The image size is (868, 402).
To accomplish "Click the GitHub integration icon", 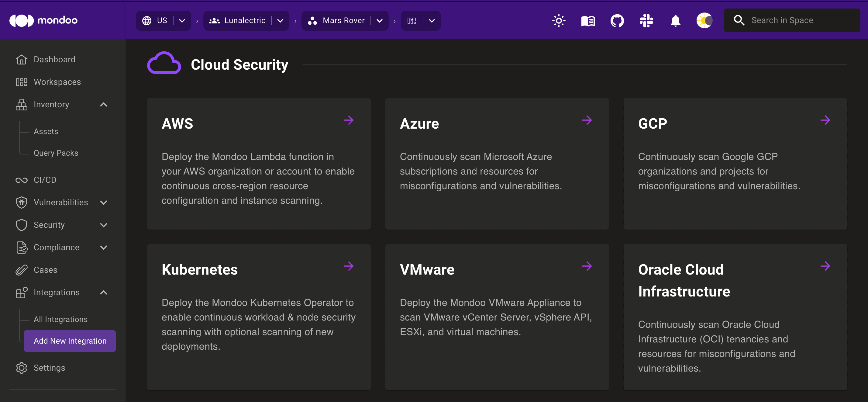I will pyautogui.click(x=617, y=20).
